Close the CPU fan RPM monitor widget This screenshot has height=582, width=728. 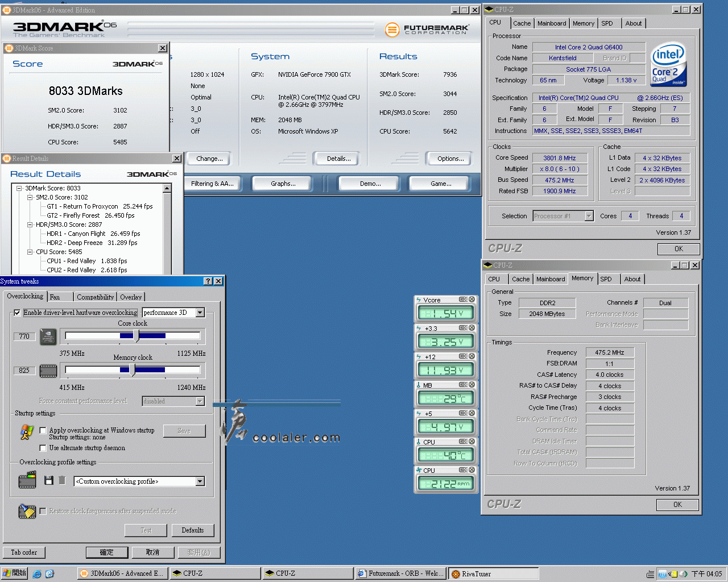click(x=471, y=470)
